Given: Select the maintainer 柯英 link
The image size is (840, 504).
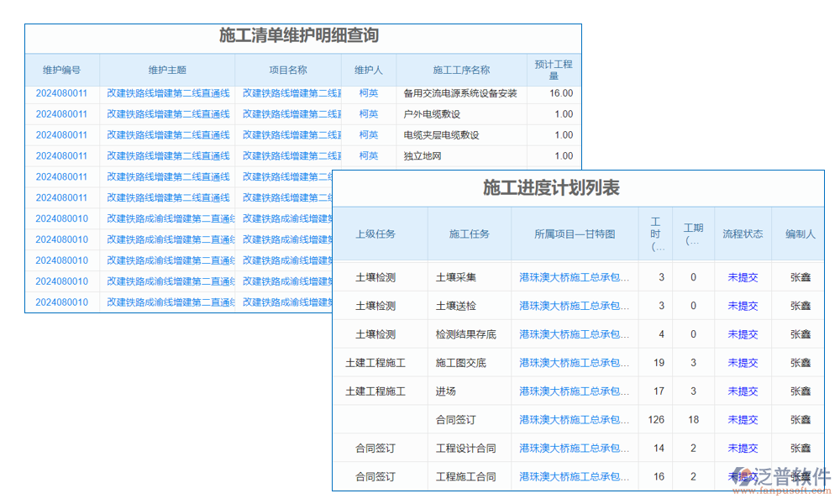Looking at the screenshot, I should pos(369,92).
